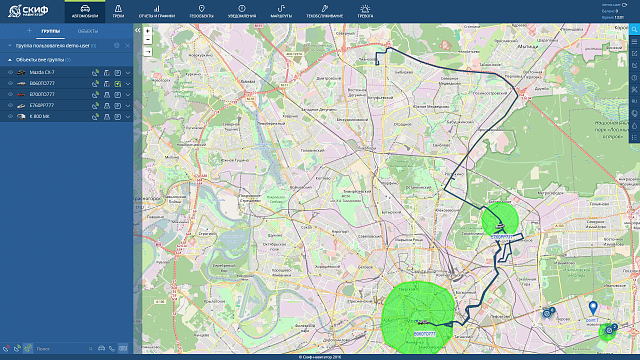Toggle visibility eye for Е000ТО777
640x360 pixels.
[11, 94]
